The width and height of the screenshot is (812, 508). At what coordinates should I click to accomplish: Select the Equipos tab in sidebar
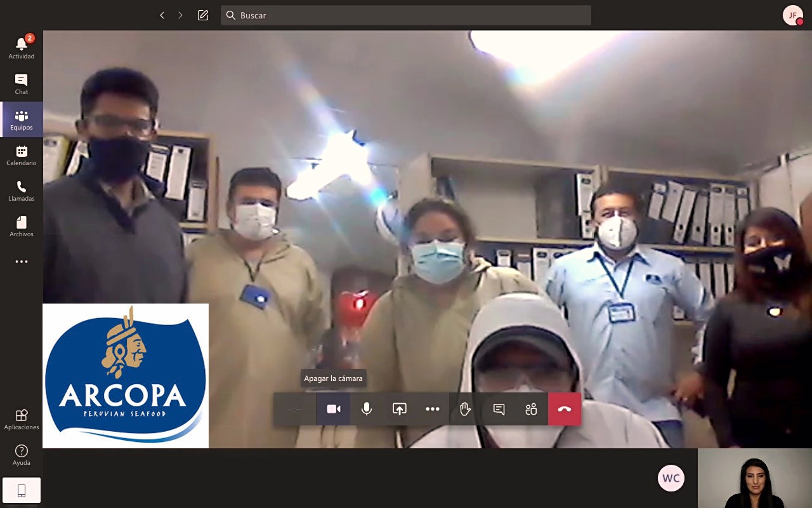coord(22,119)
